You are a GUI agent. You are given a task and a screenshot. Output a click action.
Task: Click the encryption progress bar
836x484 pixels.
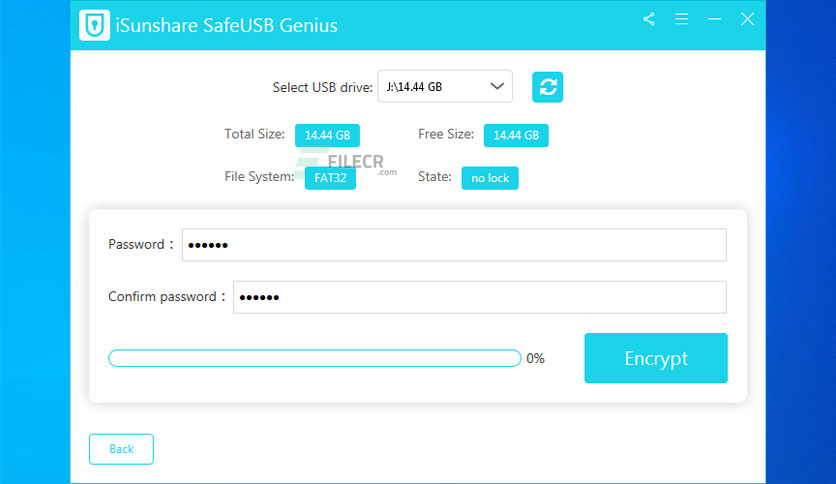315,358
